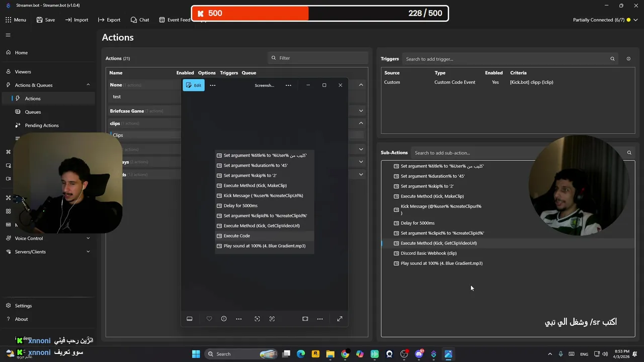Click the Save toolbar button

pyautogui.click(x=45, y=20)
